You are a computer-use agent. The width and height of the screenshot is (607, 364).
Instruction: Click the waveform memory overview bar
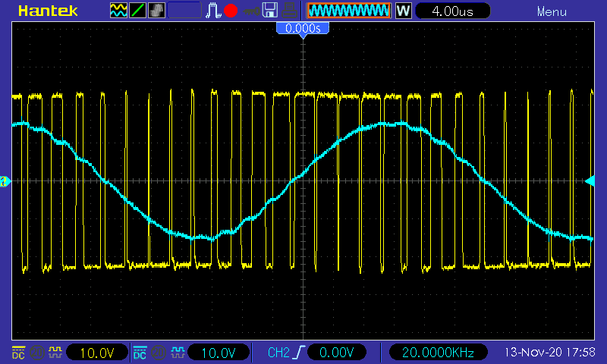349,11
